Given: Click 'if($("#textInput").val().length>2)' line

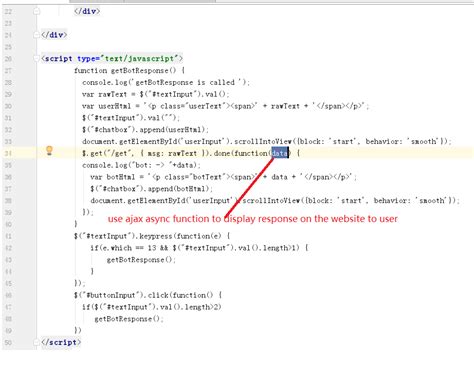Looking at the screenshot, I should point(152,307).
